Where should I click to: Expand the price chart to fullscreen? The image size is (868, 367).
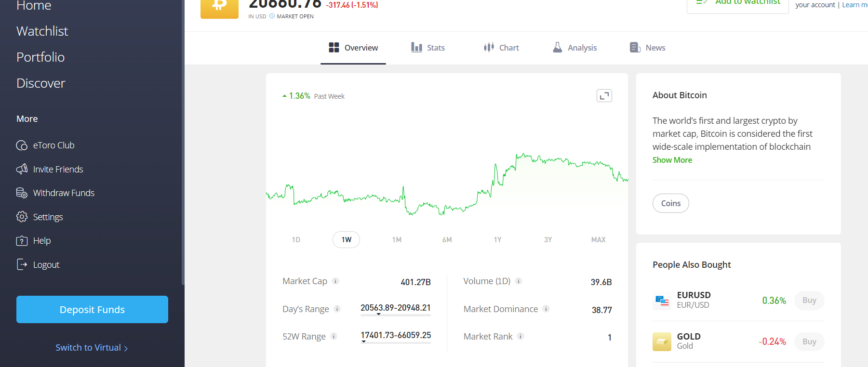604,96
